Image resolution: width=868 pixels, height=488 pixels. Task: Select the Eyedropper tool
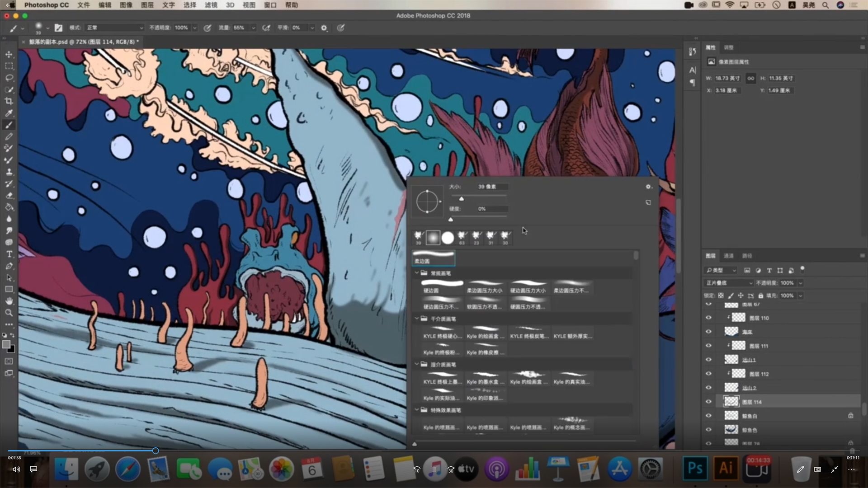tap(9, 113)
